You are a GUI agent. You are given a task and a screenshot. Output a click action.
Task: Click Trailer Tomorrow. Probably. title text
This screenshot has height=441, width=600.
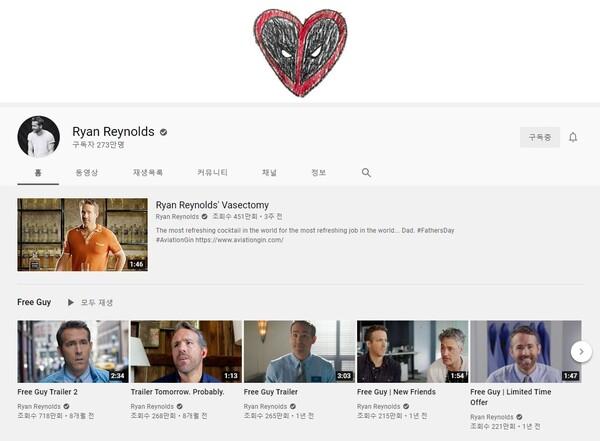pyautogui.click(x=177, y=392)
